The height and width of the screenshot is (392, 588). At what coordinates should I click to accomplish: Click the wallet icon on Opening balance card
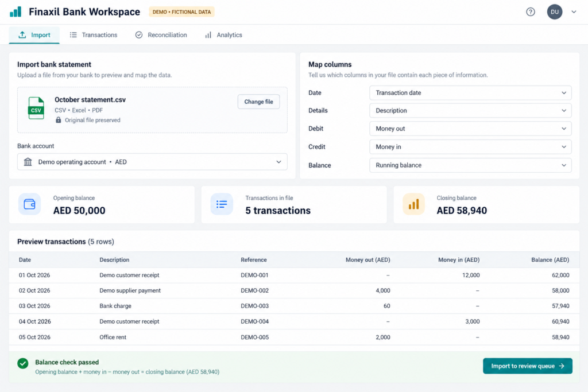(30, 204)
